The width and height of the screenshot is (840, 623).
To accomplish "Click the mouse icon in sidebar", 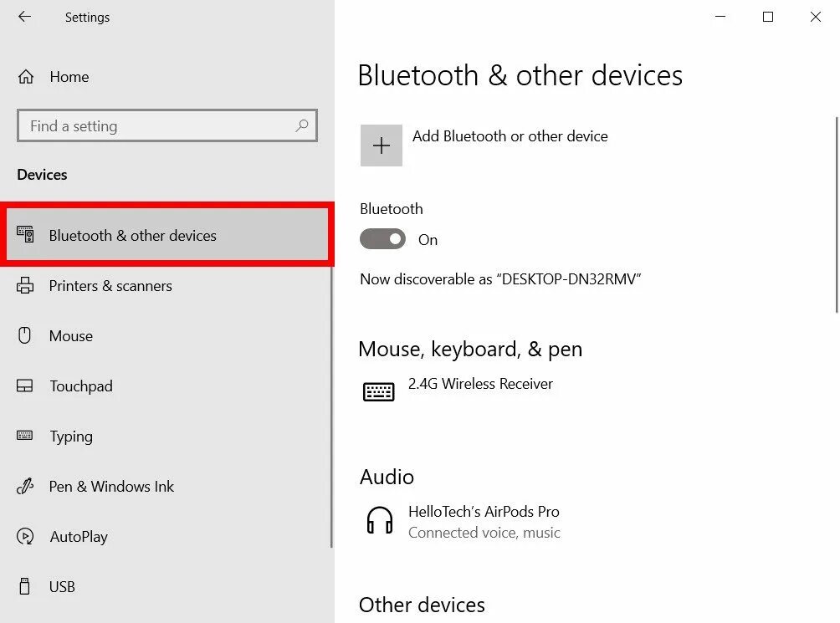I will click(x=24, y=335).
